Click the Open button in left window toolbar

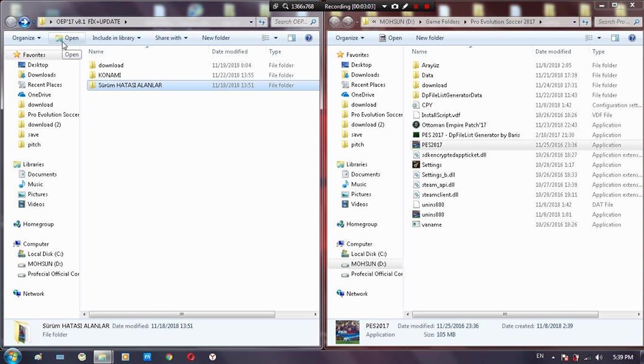pos(67,38)
